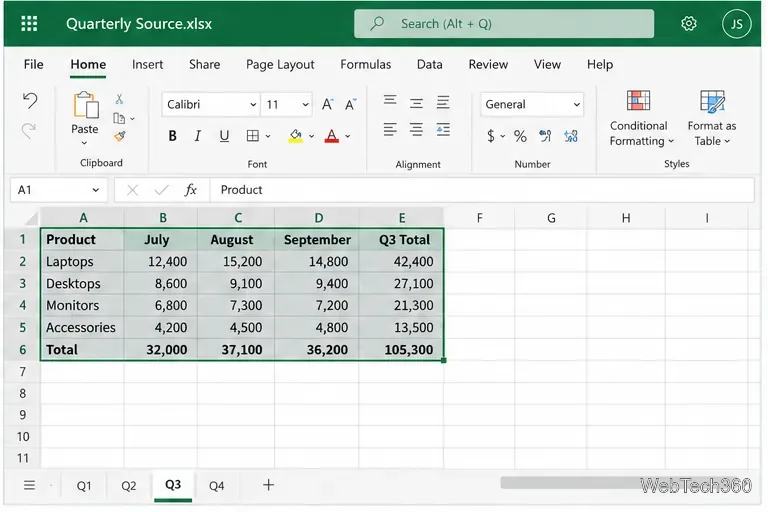Viewport: 768px width, 512px height.
Task: Open the all sheets list button
Action: pyautogui.click(x=29, y=485)
